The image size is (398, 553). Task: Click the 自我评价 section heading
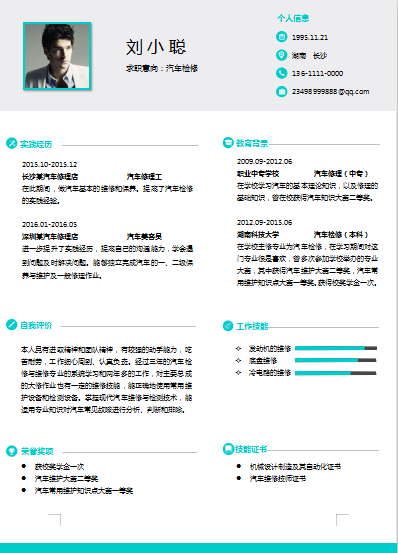pyautogui.click(x=36, y=325)
